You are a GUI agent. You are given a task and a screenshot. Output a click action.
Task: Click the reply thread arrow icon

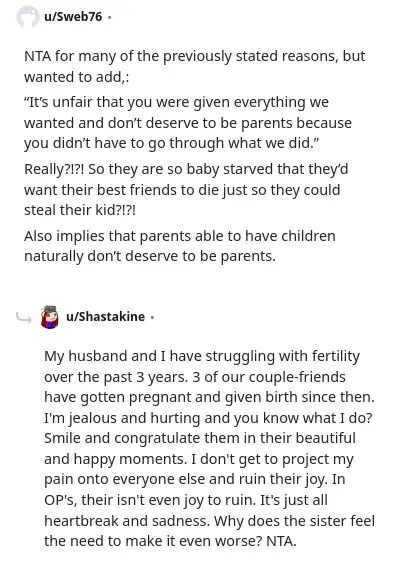pos(24,318)
